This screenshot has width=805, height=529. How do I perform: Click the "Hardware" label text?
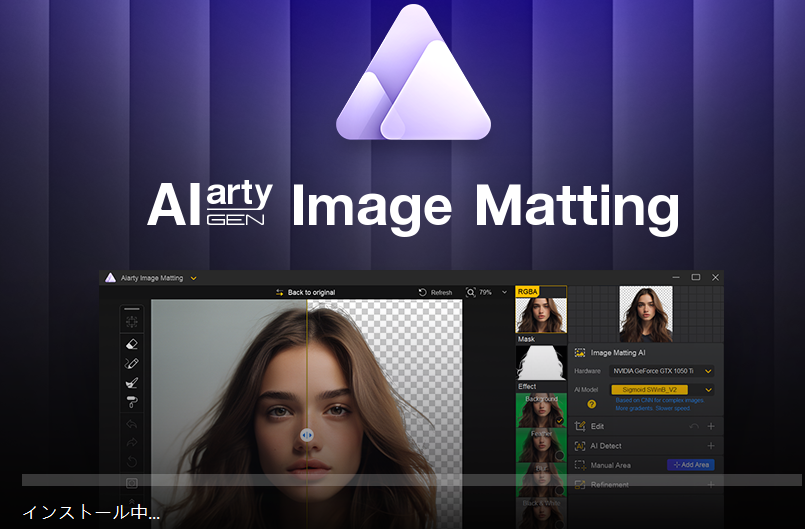click(587, 371)
